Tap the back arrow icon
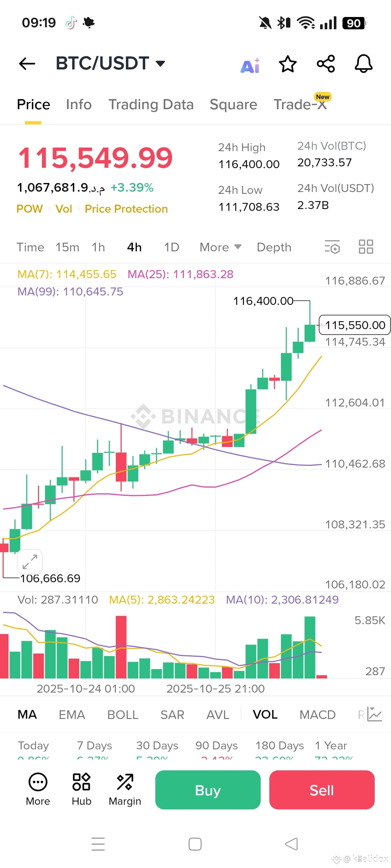This screenshot has width=391, height=868. (27, 64)
